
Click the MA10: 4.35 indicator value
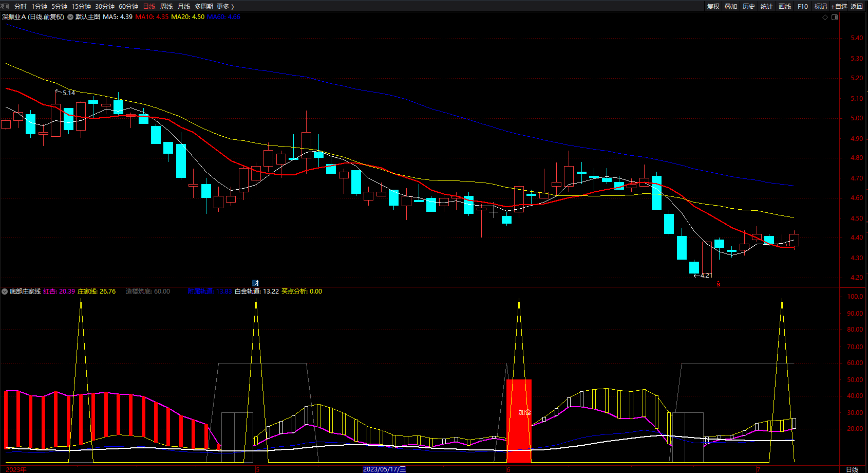(152, 17)
